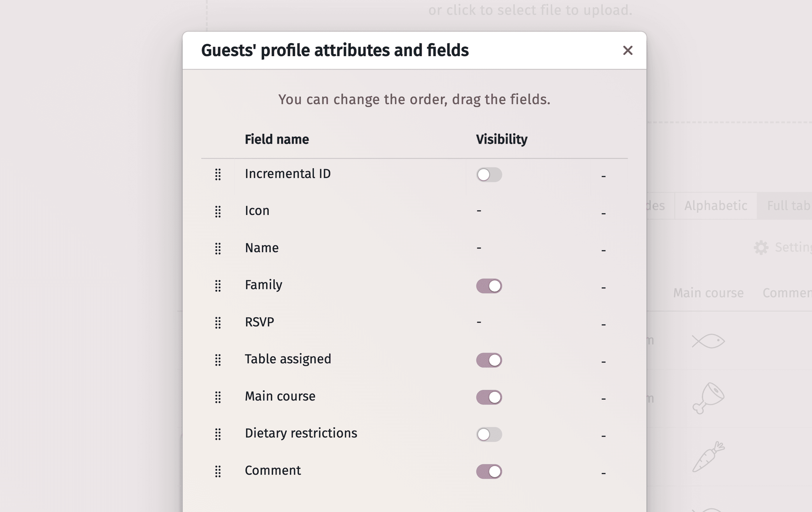812x512 pixels.
Task: Click drag handle for Name row
Action: [x=218, y=248]
